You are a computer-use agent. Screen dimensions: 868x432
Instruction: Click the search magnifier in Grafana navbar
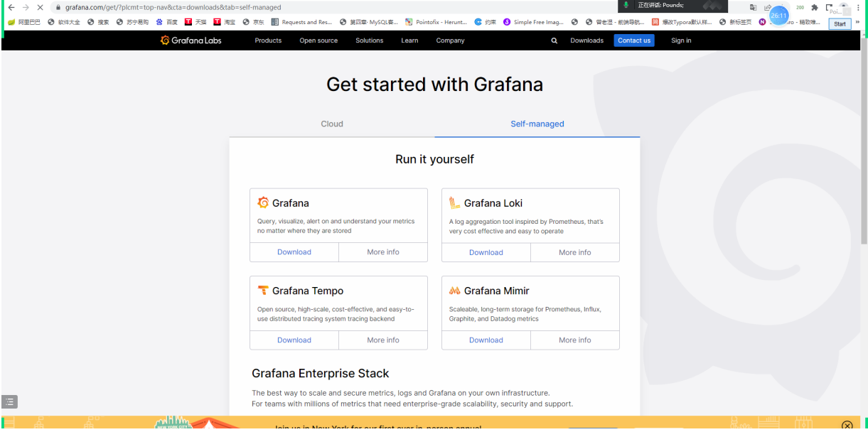coord(554,40)
